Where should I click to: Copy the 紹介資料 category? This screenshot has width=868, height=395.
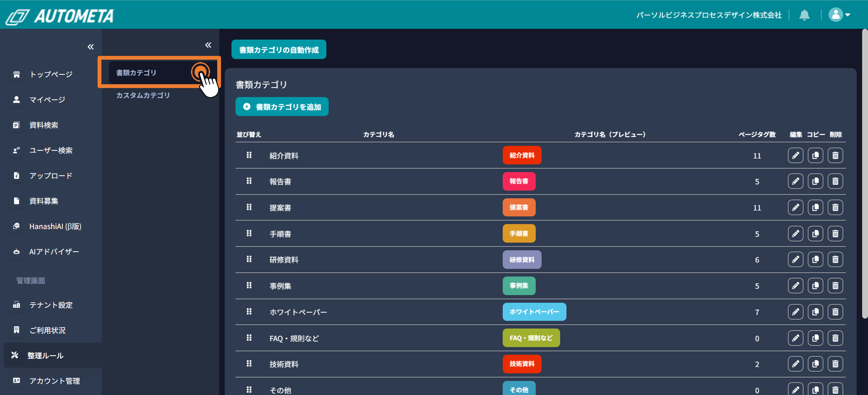coord(815,155)
